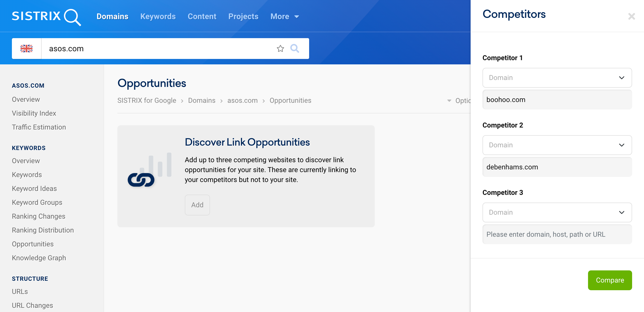Click the star/bookmark icon in search bar
644x312 pixels.
click(281, 48)
